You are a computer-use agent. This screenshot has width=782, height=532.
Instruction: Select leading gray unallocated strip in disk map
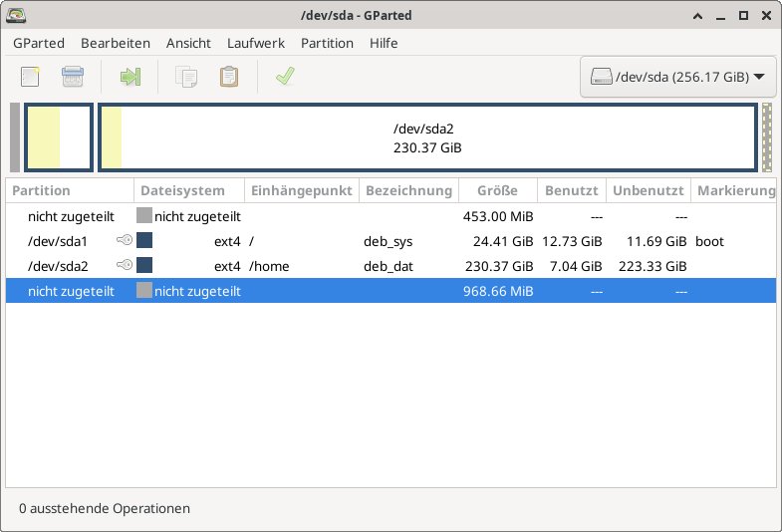(15, 137)
